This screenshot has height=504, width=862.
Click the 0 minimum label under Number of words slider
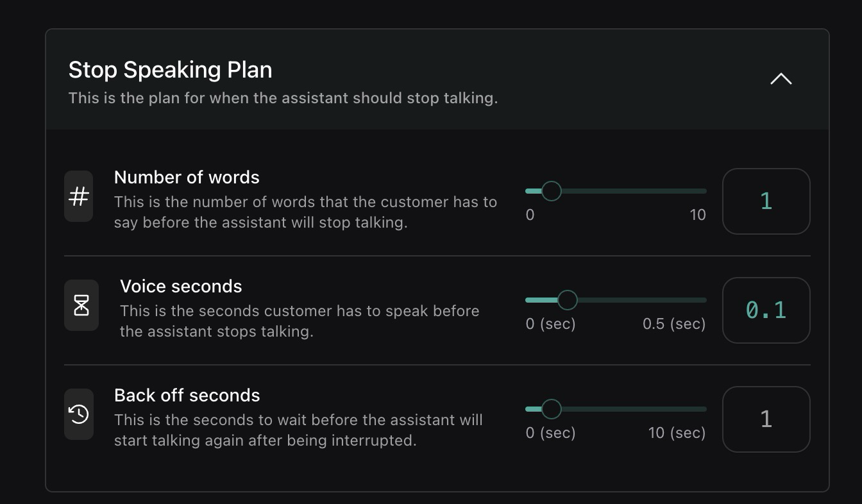click(530, 215)
